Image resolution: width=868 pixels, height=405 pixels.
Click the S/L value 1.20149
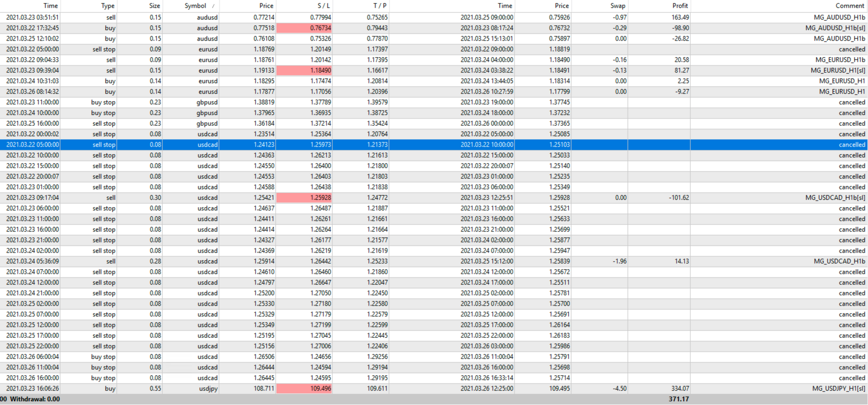(x=321, y=49)
